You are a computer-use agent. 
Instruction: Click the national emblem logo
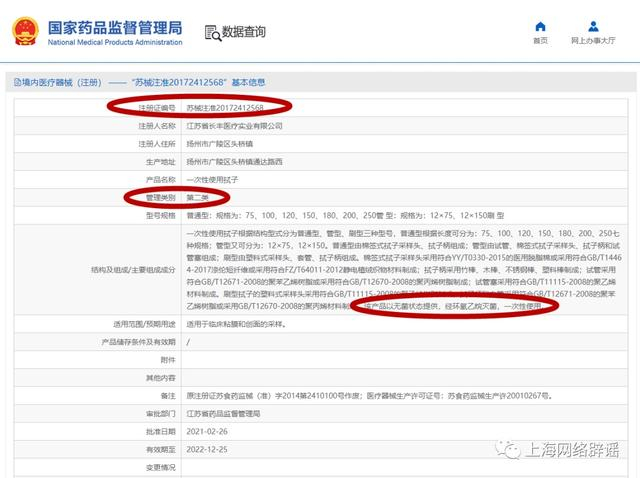click(x=25, y=31)
